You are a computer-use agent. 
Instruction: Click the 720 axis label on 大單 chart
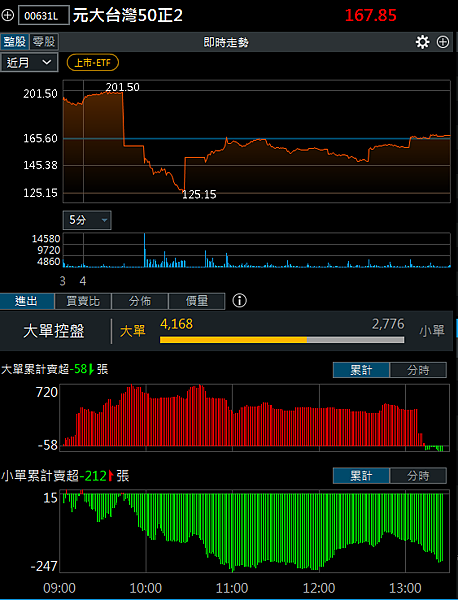47,392
